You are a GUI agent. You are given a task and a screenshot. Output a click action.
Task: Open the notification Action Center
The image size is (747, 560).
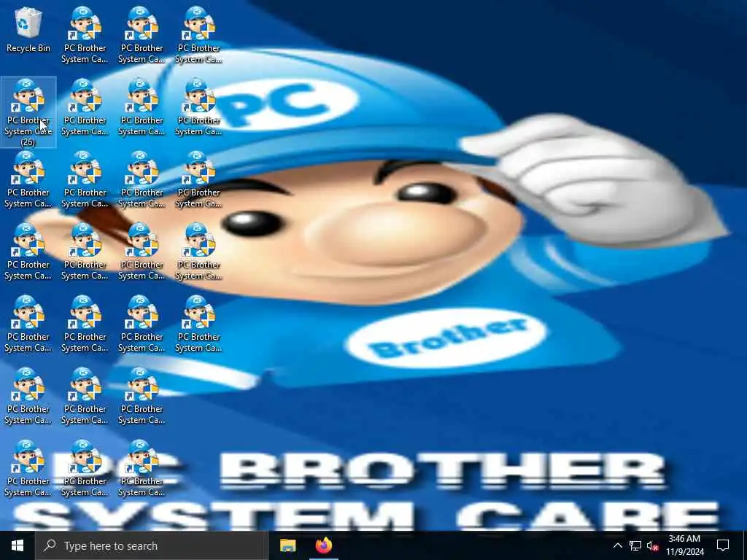(723, 545)
